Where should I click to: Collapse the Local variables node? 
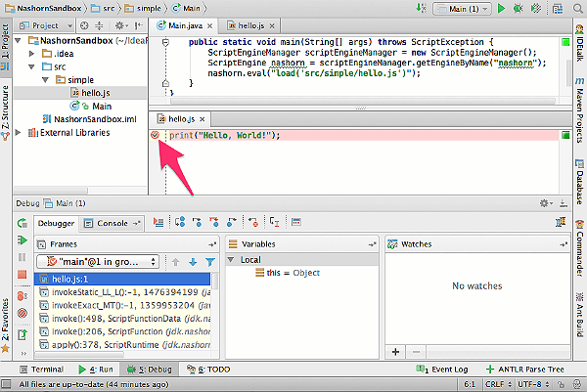click(231, 260)
